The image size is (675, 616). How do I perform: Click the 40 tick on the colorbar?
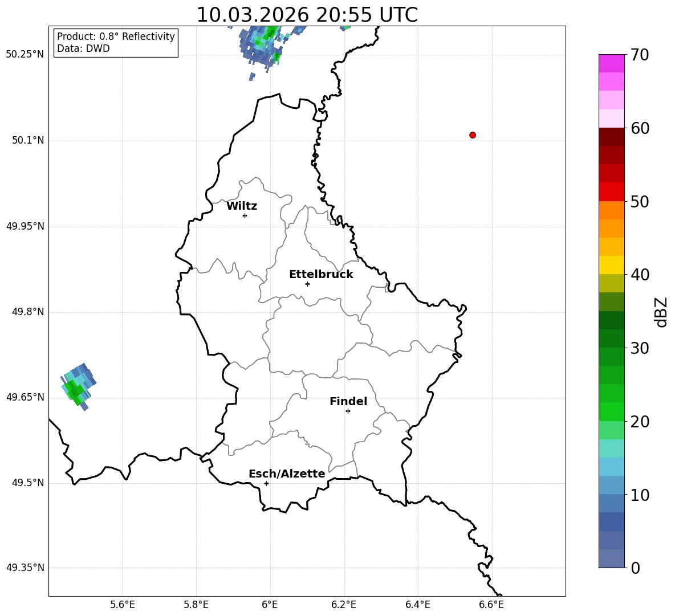point(640,275)
